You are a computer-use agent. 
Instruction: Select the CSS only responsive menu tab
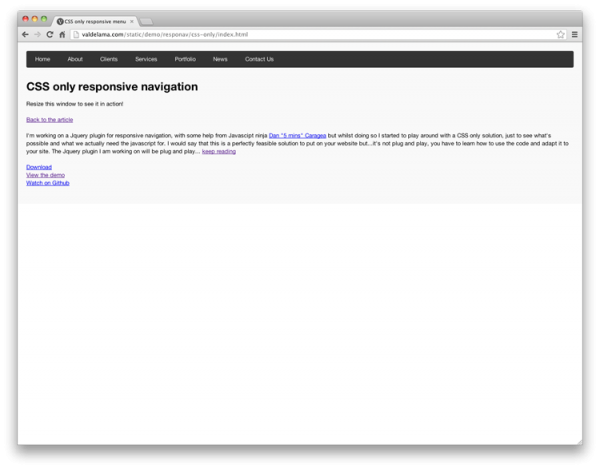(95, 21)
